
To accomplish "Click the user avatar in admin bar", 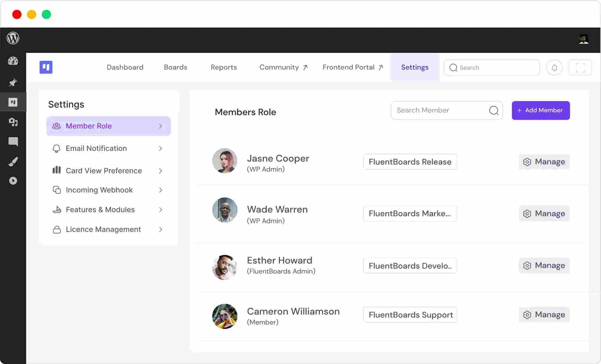I will click(x=584, y=39).
